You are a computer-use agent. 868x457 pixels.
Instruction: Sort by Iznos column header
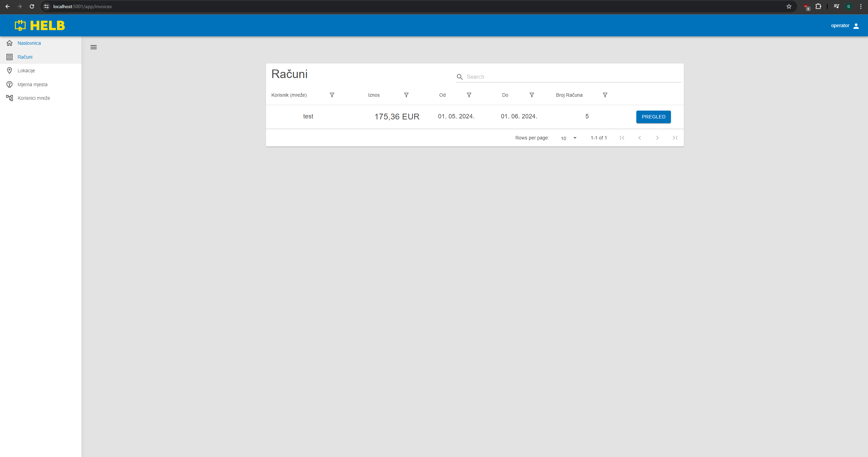[374, 95]
